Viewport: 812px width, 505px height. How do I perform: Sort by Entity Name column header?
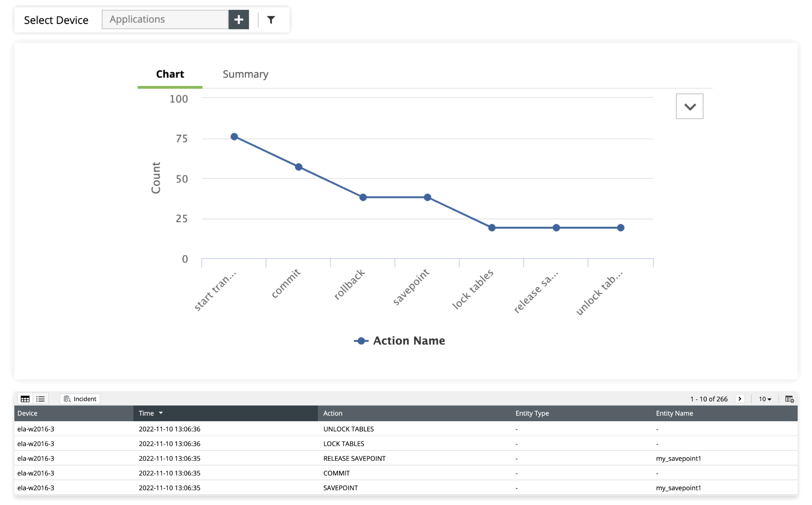pyautogui.click(x=674, y=414)
